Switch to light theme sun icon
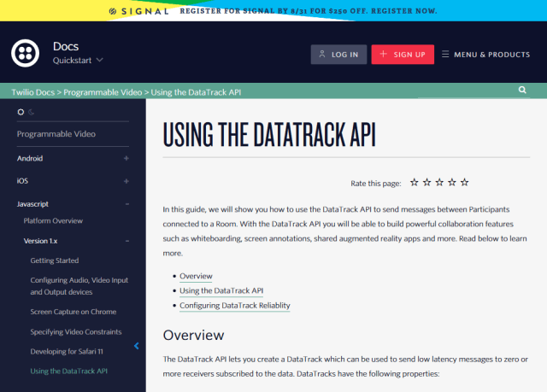 [x=21, y=112]
